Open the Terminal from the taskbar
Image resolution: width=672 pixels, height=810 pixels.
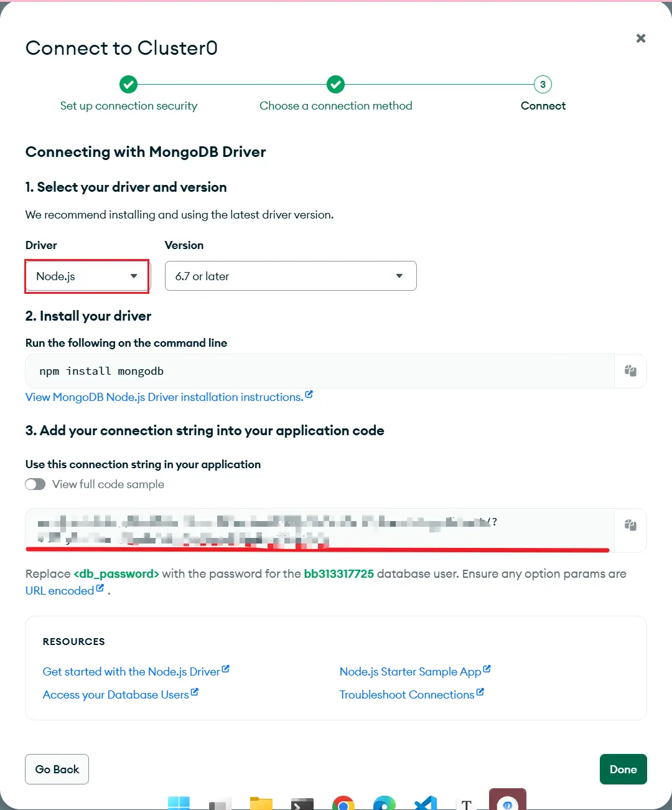pos(302,803)
